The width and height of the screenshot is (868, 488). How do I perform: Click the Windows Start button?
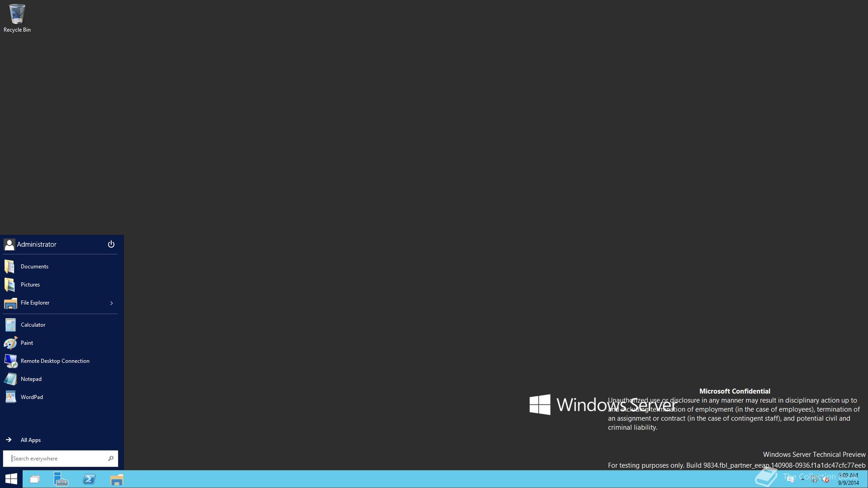click(x=11, y=479)
